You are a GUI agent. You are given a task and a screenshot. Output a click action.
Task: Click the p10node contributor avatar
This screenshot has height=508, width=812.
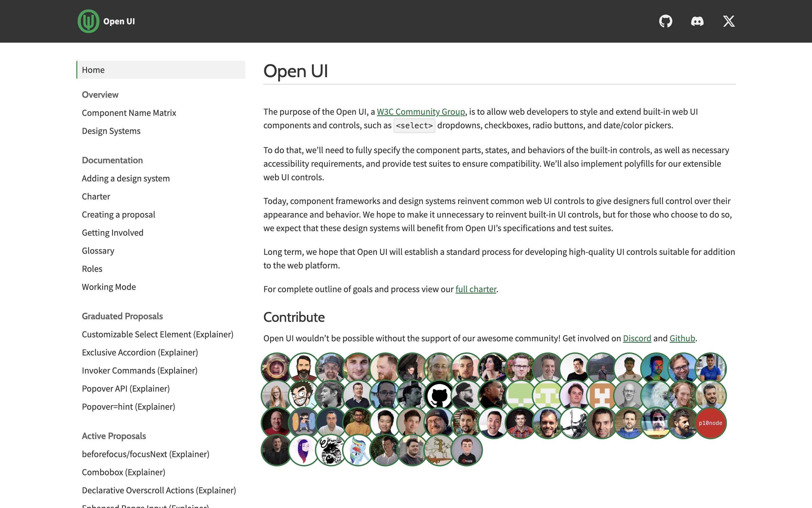(x=711, y=423)
